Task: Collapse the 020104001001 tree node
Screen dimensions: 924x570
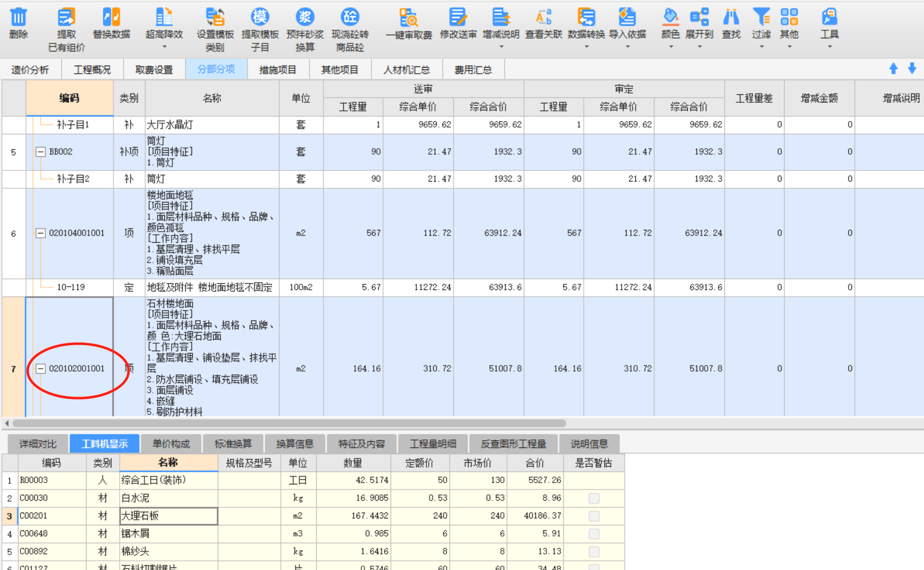Action: tap(40, 234)
